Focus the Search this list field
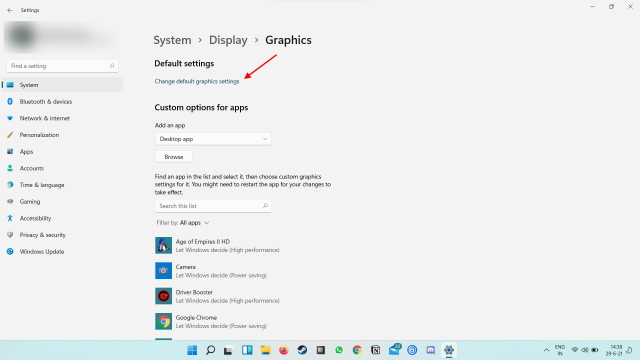 pos(213,206)
